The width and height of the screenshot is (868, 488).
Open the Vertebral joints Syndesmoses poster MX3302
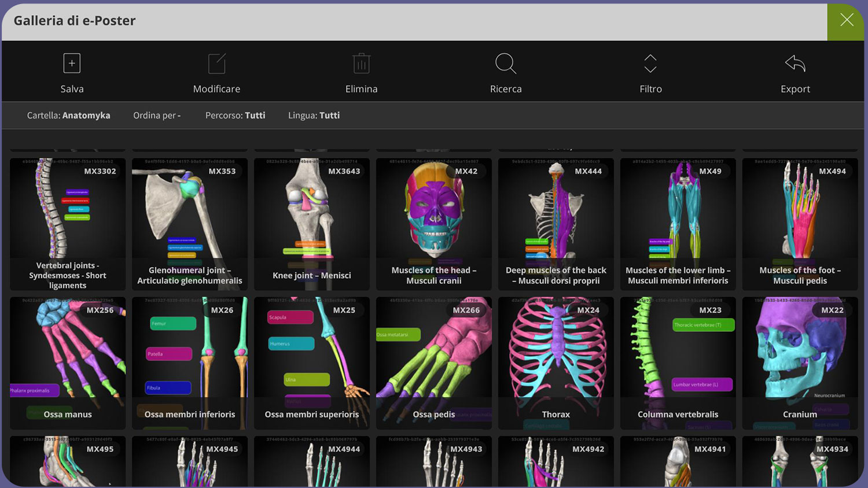[68, 224]
